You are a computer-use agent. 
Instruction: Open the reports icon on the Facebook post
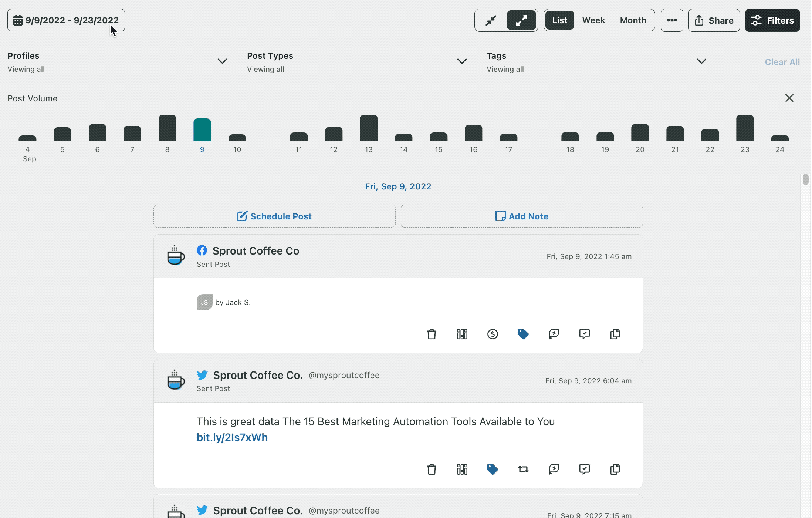[462, 334]
